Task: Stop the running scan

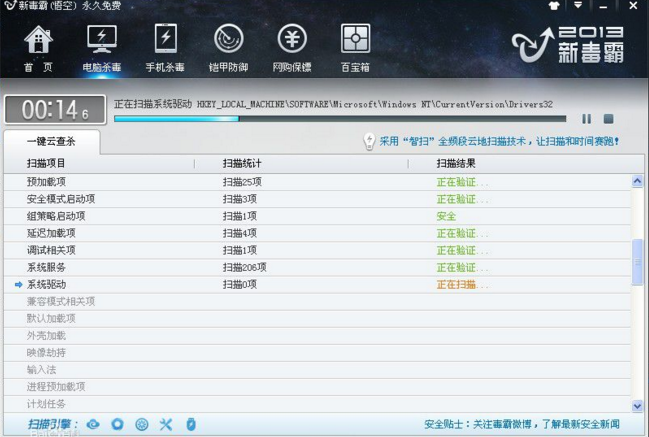Action: tap(608, 119)
